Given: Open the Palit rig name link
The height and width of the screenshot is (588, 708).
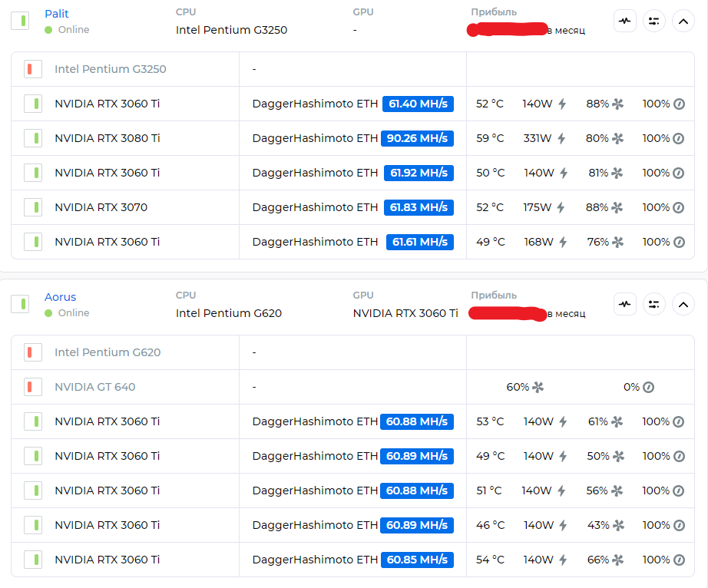Looking at the screenshot, I should pos(57,14).
